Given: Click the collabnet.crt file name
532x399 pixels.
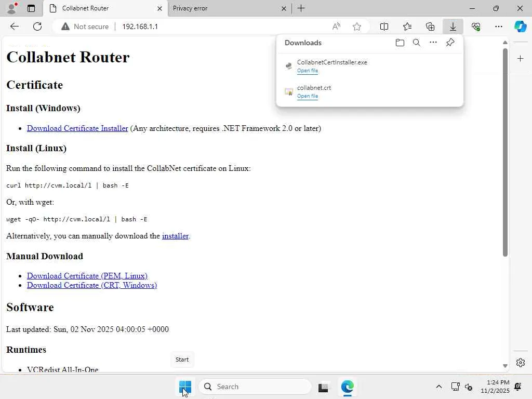Looking at the screenshot, I should (x=314, y=87).
